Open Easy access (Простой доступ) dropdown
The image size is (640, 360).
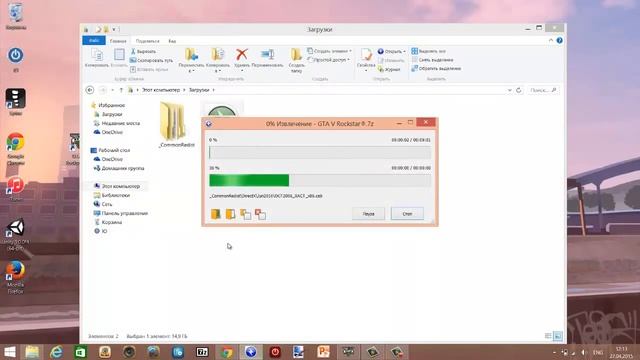[x=329, y=60]
